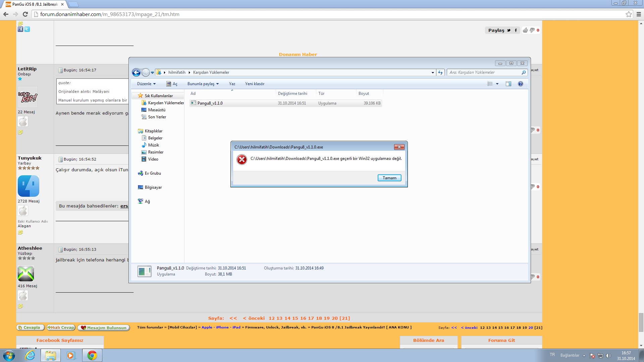Click Hızlı Cevap button
Screen dimensions: 644x362
coord(61,327)
